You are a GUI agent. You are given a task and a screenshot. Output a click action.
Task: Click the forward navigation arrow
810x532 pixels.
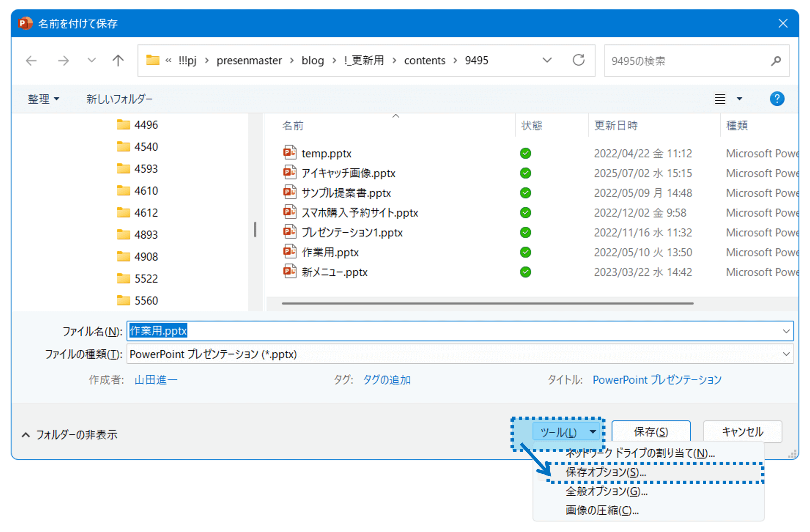(x=63, y=61)
